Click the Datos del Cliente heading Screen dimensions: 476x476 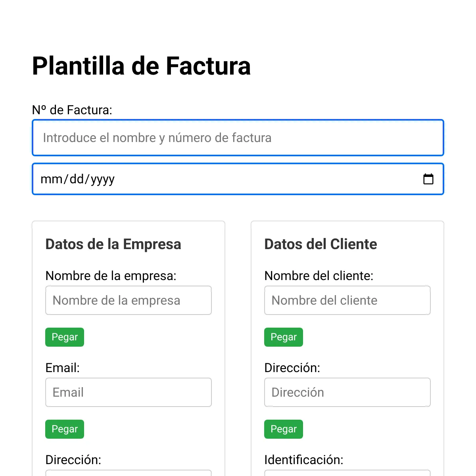tap(321, 244)
